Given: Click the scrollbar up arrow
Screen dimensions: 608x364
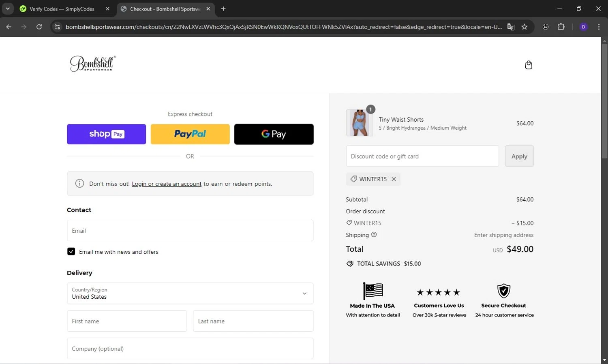Looking at the screenshot, I should point(604,41).
